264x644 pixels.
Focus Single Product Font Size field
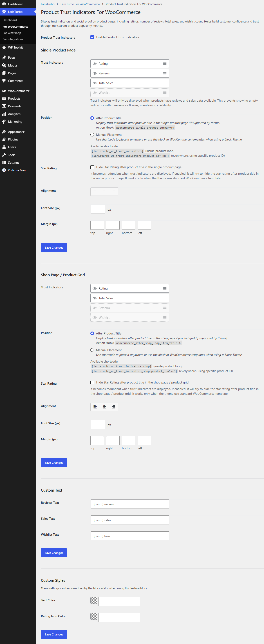(x=98, y=209)
